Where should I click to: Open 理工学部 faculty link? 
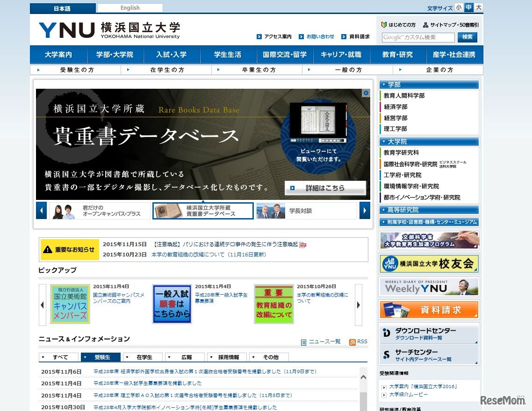pos(395,129)
